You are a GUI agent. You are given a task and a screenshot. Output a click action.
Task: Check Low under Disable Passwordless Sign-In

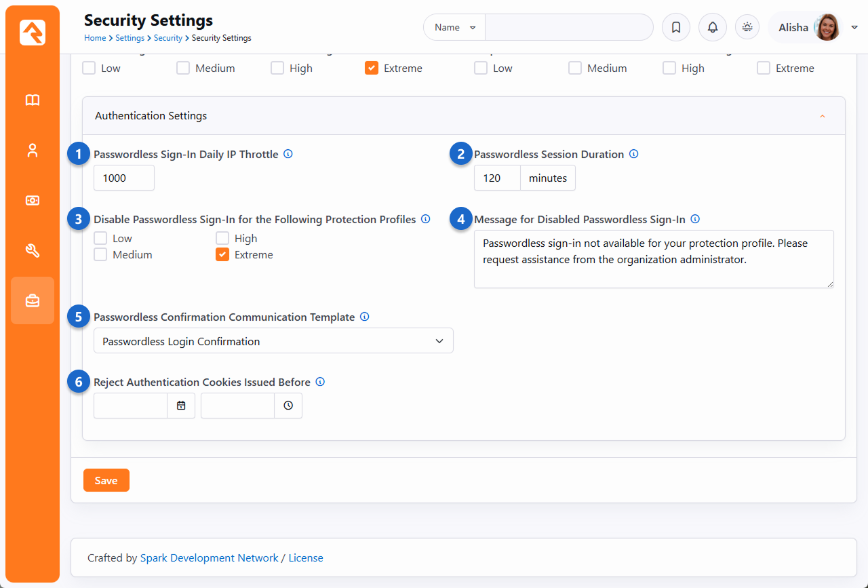coord(100,239)
